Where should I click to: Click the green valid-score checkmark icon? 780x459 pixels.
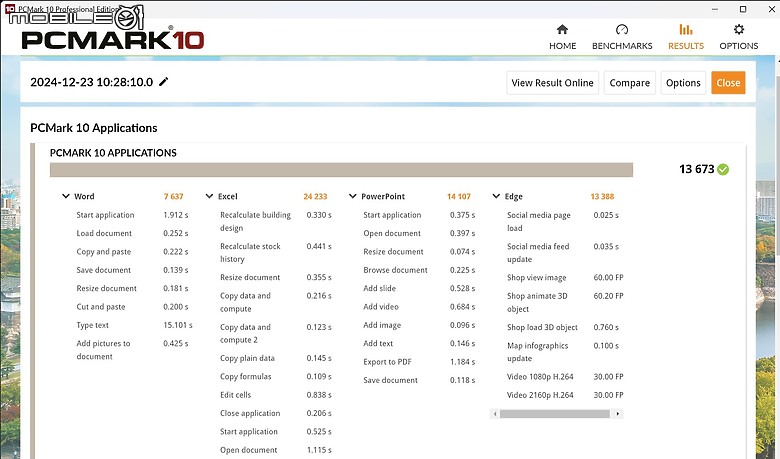point(723,170)
